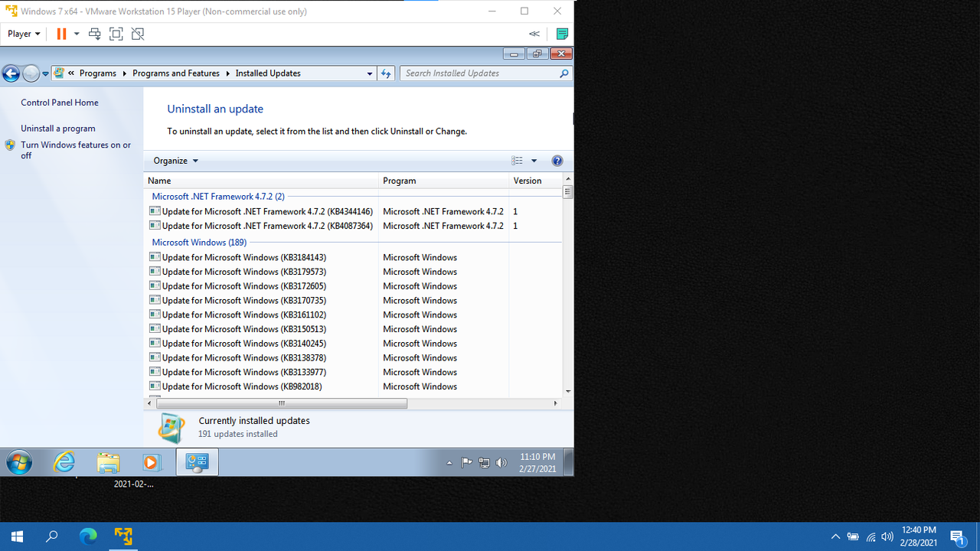Open Turn Windows features on or off
The image size is (980, 551).
point(76,150)
